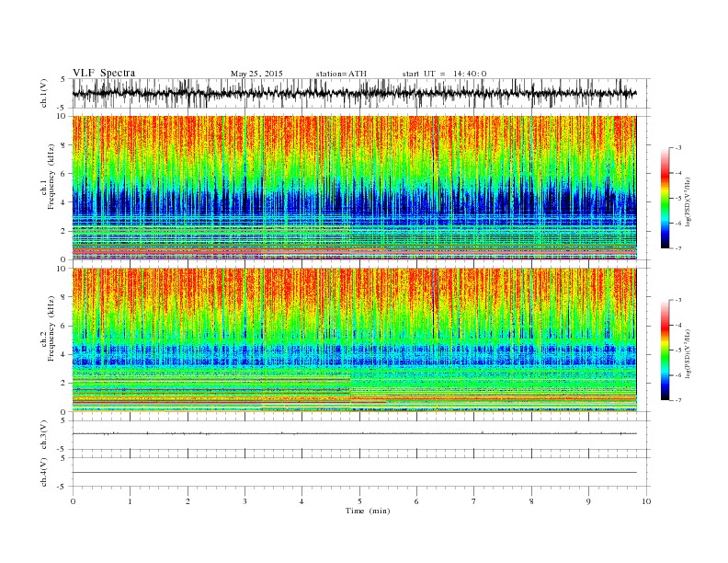Click the time axis tick label "6"

tap(416, 501)
